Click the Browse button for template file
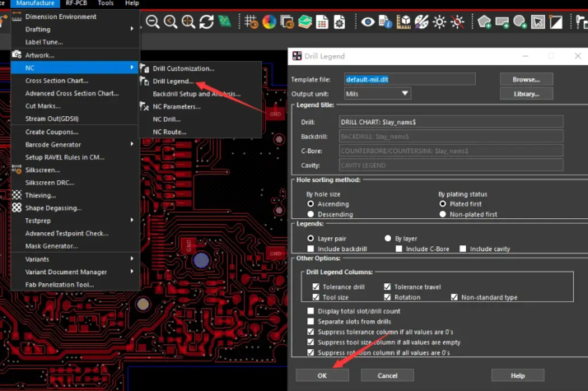Image resolution: width=588 pixels, height=391 pixels. pyautogui.click(x=525, y=79)
